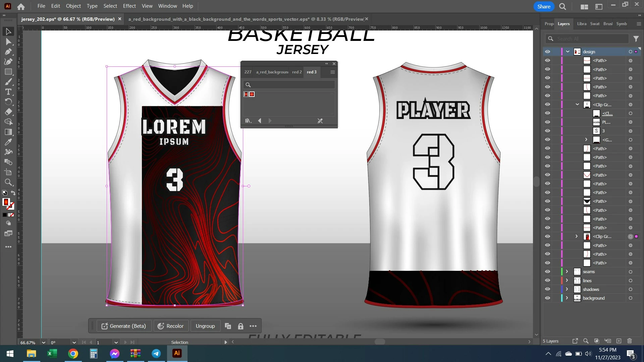Select the Zoom tool in toolbar

[x=8, y=182]
